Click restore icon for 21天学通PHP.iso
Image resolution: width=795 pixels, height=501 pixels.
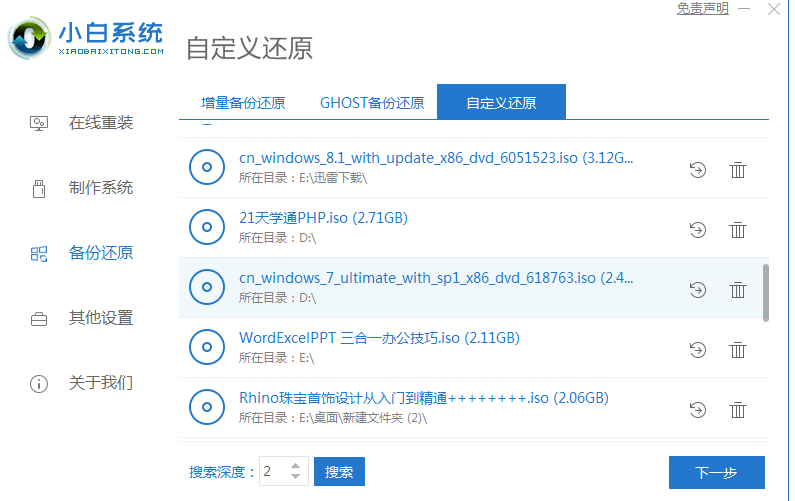tap(698, 229)
